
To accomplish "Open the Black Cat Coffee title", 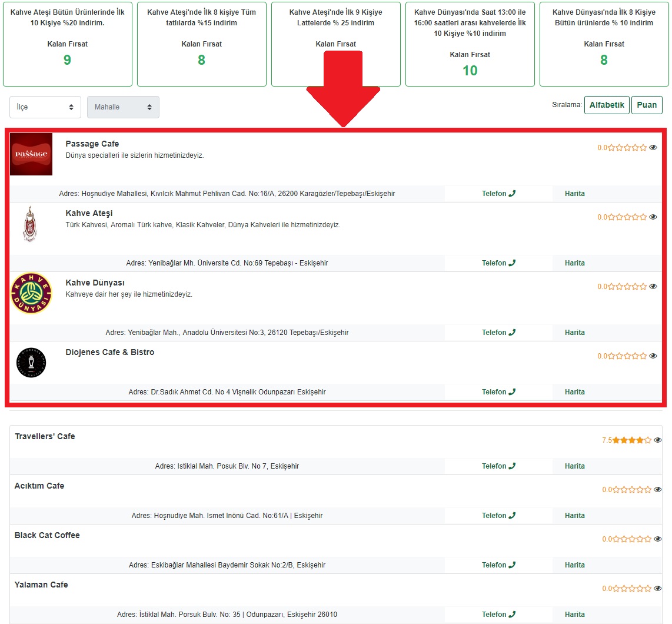I will (47, 536).
